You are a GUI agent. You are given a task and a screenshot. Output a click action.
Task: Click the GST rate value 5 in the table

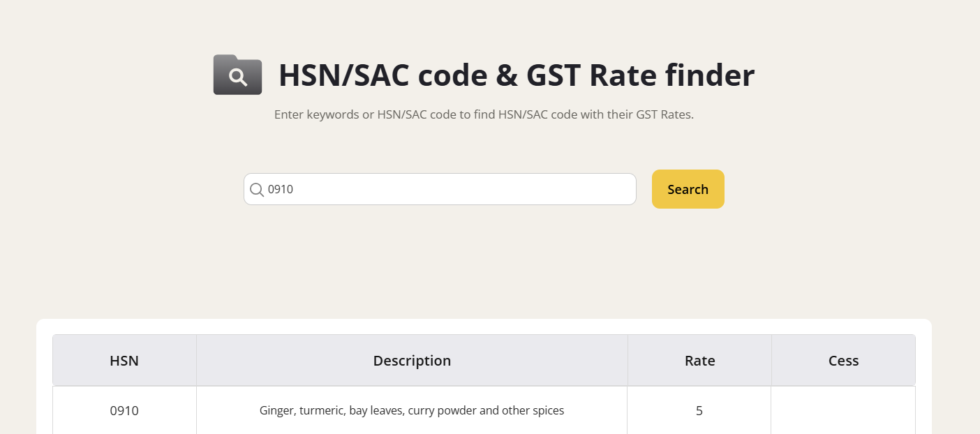pos(699,410)
